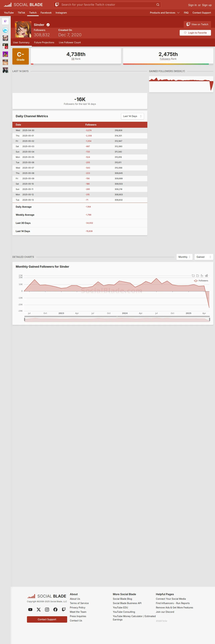Click the footer Social Blade logo
The width and height of the screenshot is (215, 644).
[x=47, y=596]
